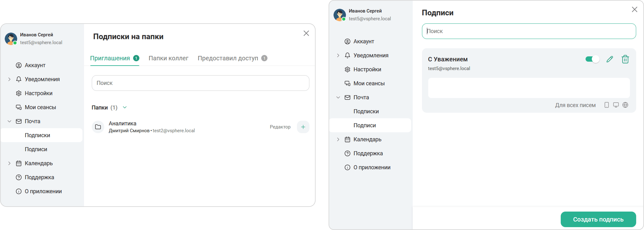Collapse the «Почта» section in the sidebar
This screenshot has height=230, width=644.
pyautogui.click(x=338, y=97)
